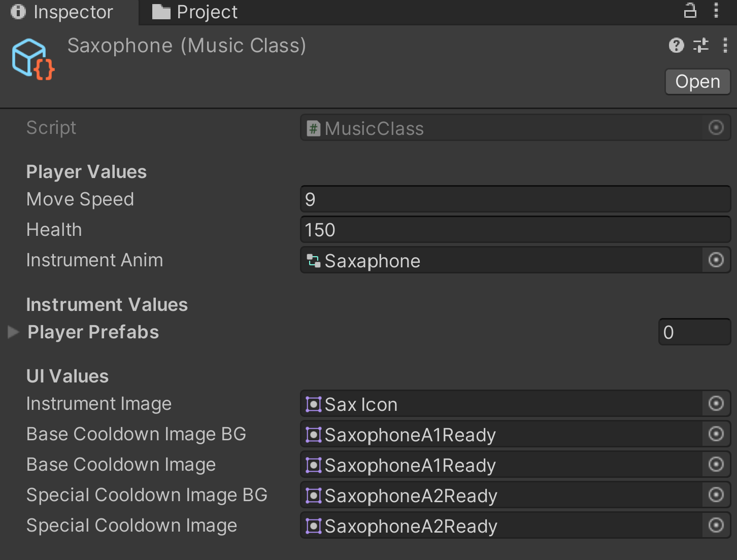The image size is (737, 560).
Task: Click the MusicClass script icon
Action: [313, 128]
